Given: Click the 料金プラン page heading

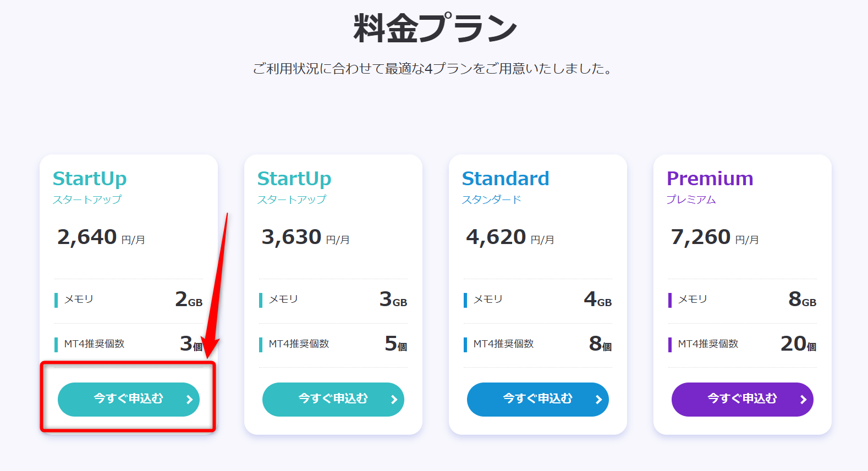Looking at the screenshot, I should (x=435, y=29).
